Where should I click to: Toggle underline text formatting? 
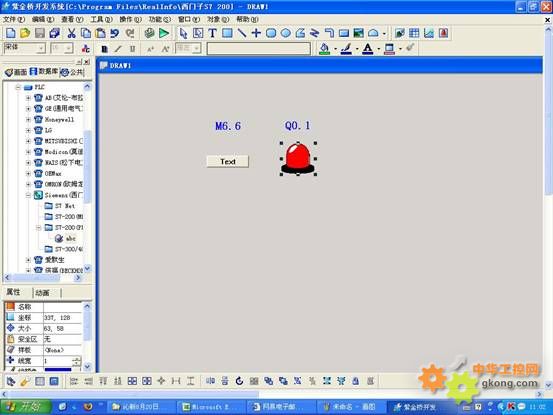pyautogui.click(x=132, y=49)
